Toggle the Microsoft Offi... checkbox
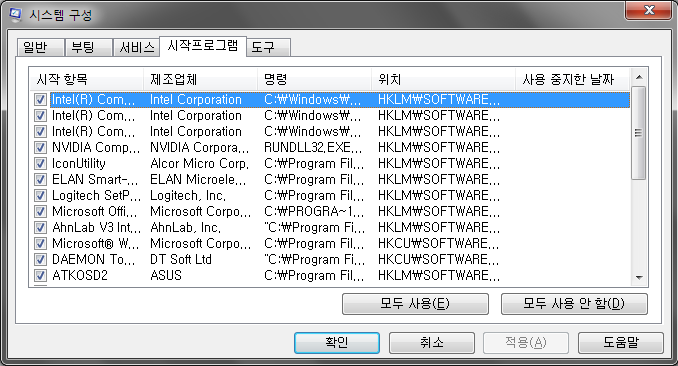Image resolution: width=678 pixels, height=366 pixels. (40, 212)
